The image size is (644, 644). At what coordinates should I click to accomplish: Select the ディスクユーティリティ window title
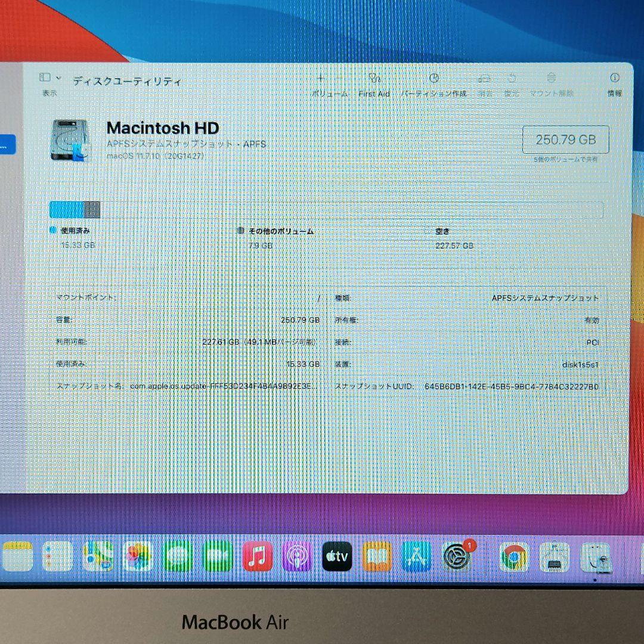click(x=127, y=81)
